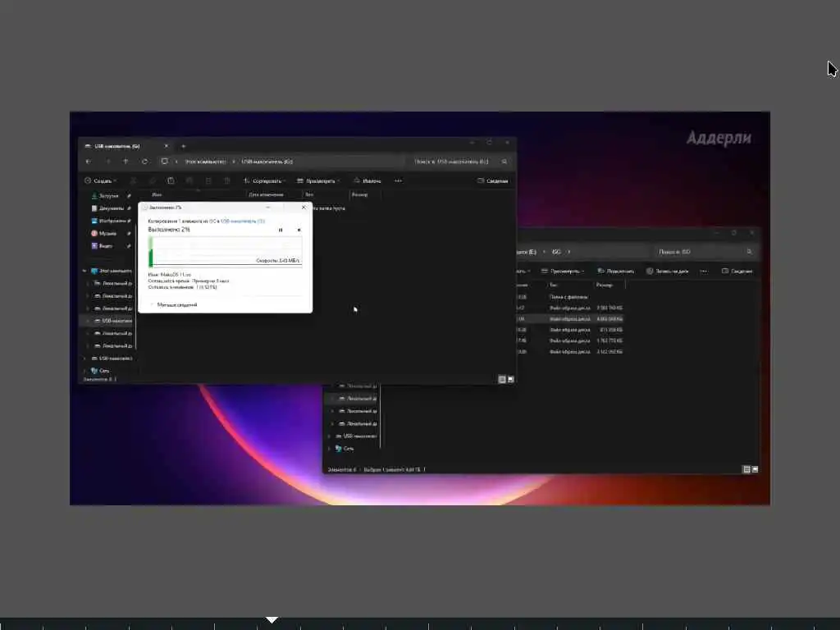Collapse details via Меньше сведений
Viewport: 840px width, 630px height.
(x=173, y=305)
